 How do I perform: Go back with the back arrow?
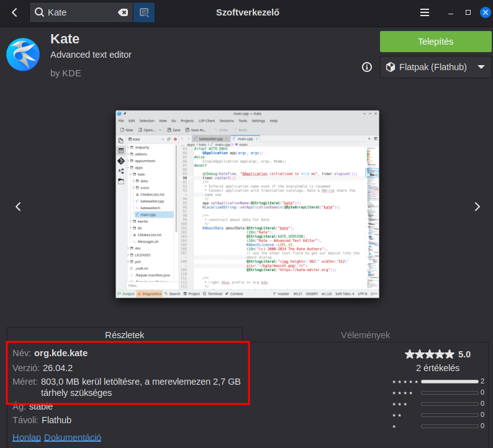14,12
